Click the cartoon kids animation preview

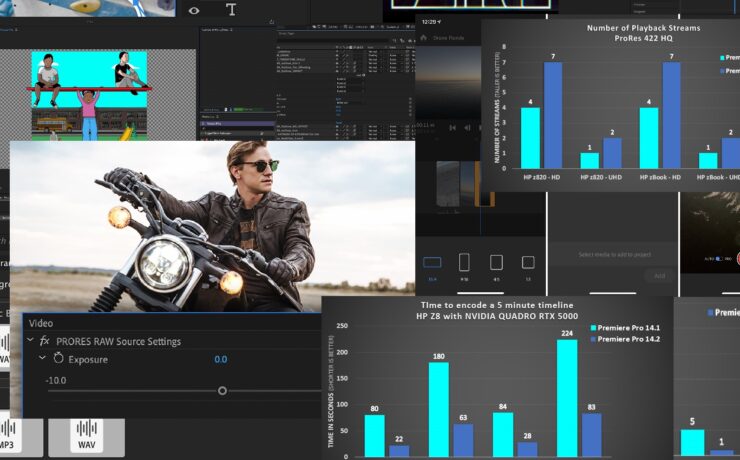(89, 96)
